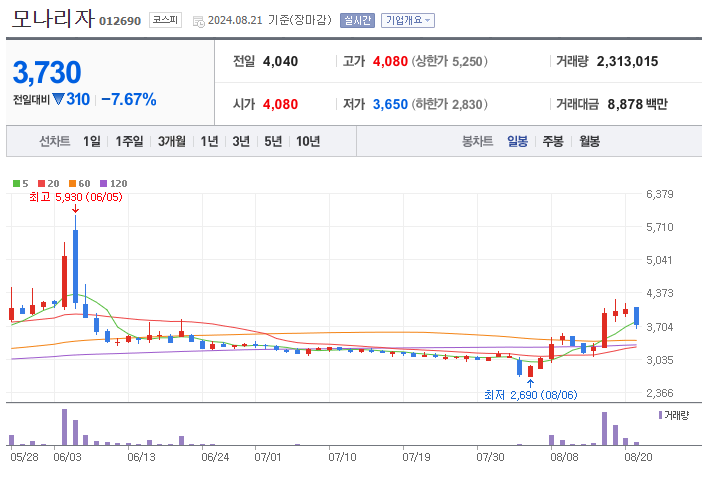
Task: Click the largest volume bar near 06/03
Action: tap(64, 427)
